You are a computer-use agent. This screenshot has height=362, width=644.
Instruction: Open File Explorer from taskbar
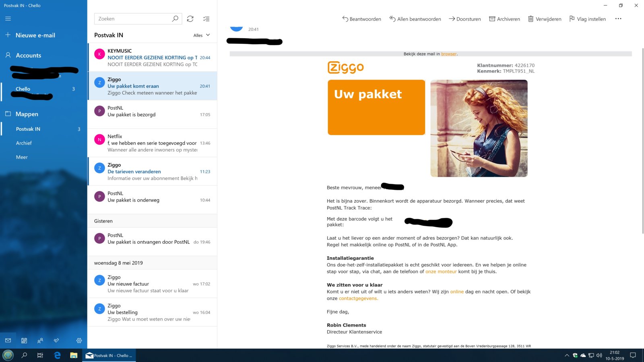coord(74,355)
